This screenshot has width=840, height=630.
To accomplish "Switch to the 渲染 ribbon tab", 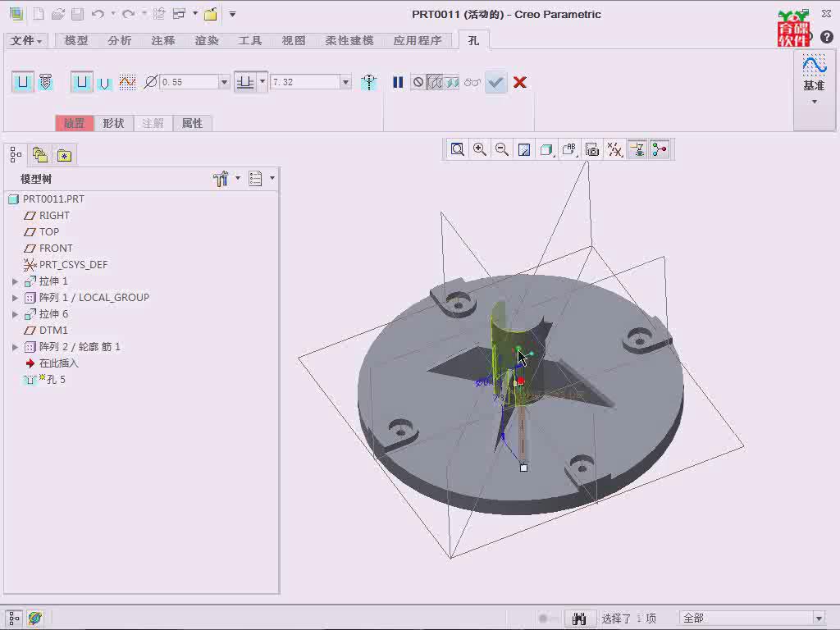I will (207, 41).
